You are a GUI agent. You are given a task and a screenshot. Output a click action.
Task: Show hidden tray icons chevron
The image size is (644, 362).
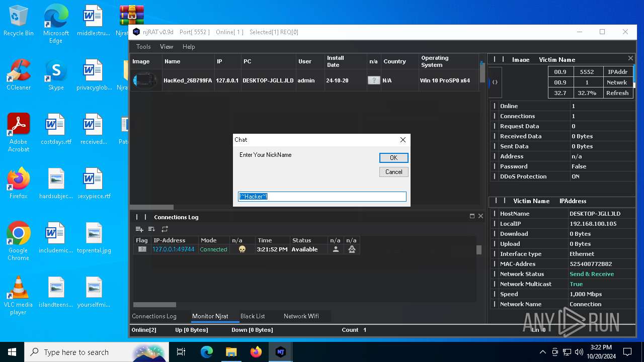click(542, 352)
